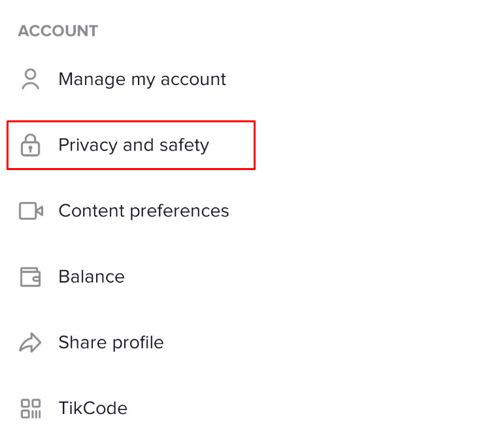Open the TikCode text label
Image resolution: width=487 pixels, height=448 pixels.
[92, 408]
